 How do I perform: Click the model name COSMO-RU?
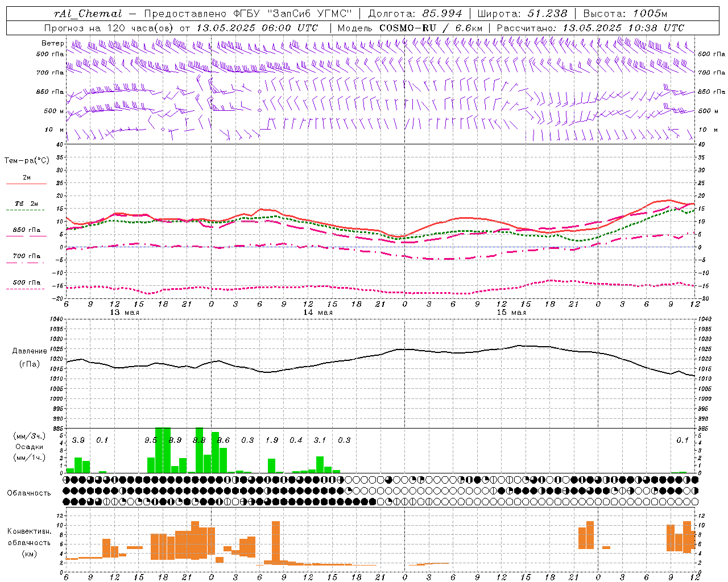(x=408, y=28)
